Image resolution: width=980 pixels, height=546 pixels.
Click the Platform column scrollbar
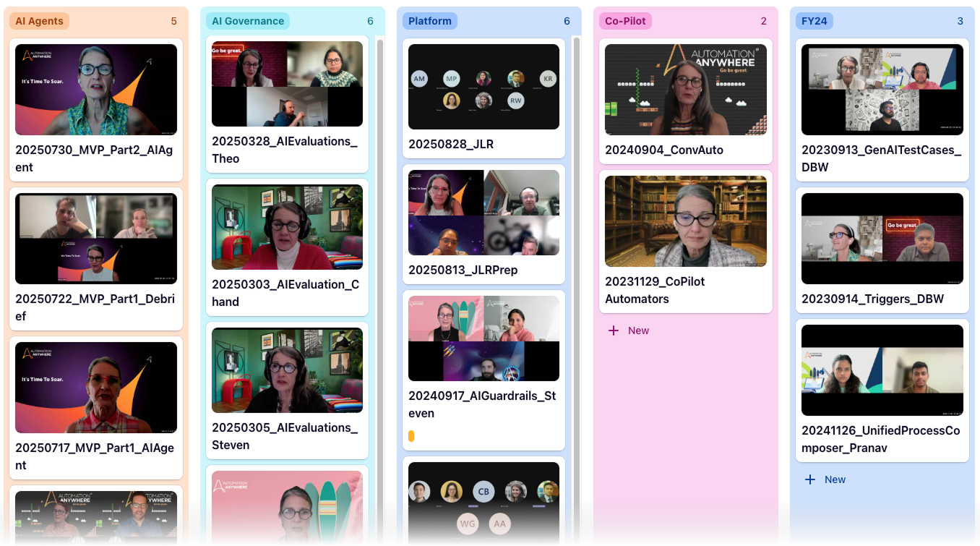pyautogui.click(x=577, y=289)
